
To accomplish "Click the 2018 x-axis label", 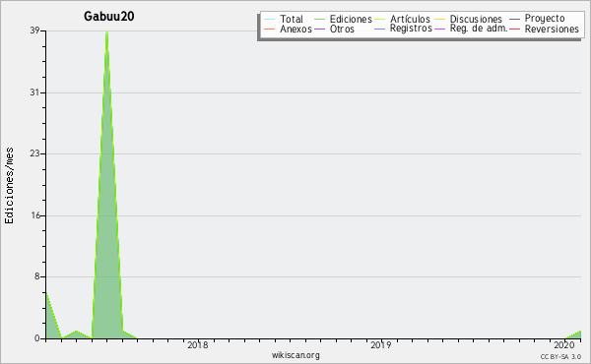I will pos(198,344).
